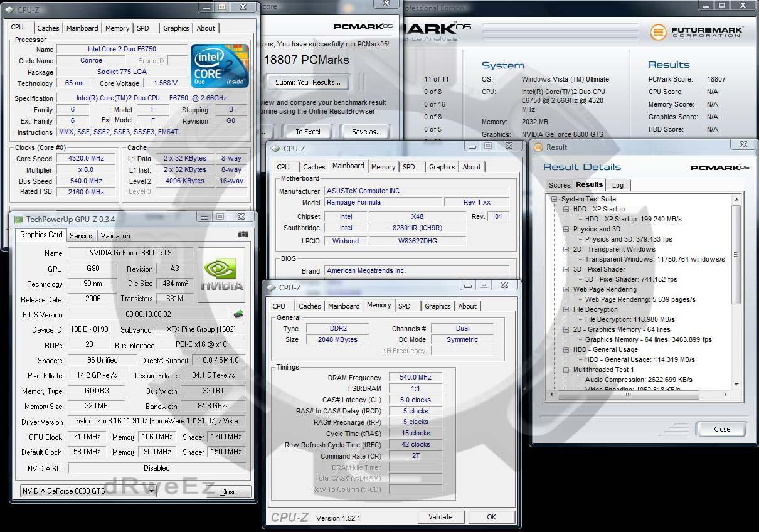Screen dimensions: 759x532
Task: Collapse the Physics and 3D node
Action: tap(566, 229)
